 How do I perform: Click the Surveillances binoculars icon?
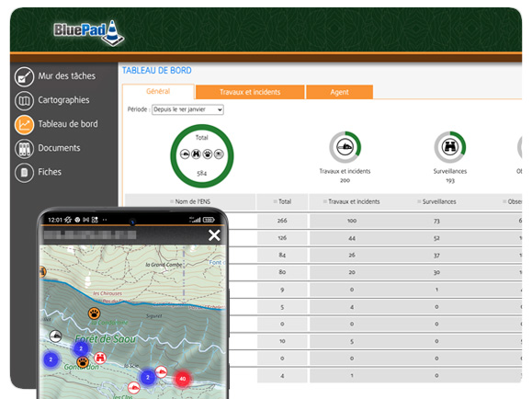tap(450, 147)
